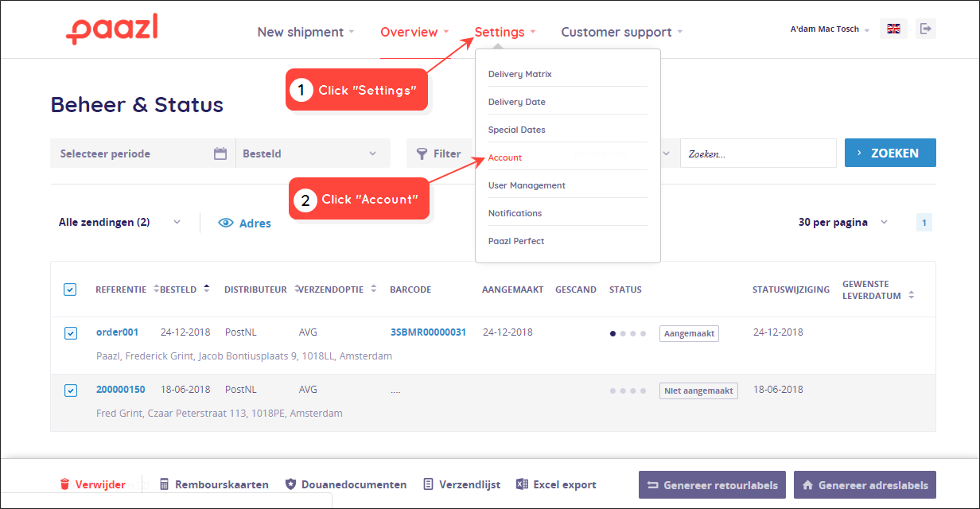Click the trash icon next to Verwijder
Screen dimensions: 980x509
(65, 484)
